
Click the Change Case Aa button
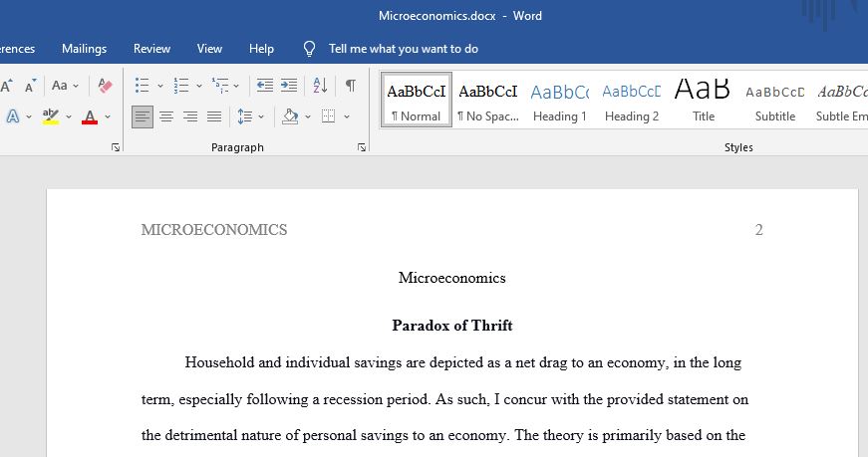60,86
